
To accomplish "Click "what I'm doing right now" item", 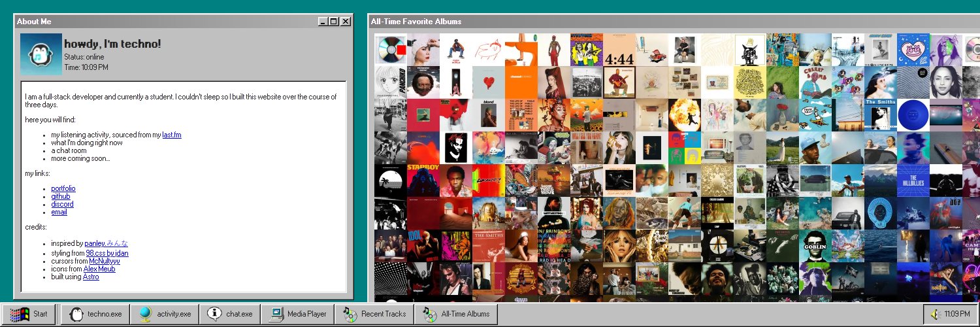I will click(87, 143).
